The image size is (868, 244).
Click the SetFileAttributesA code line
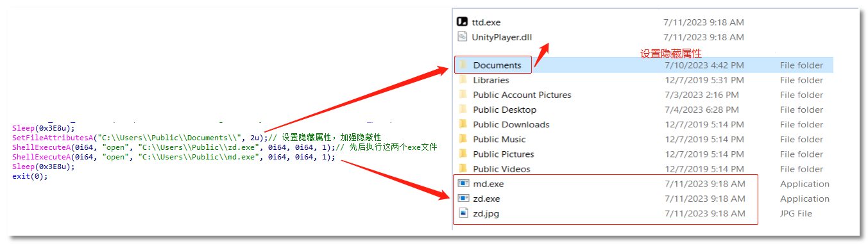click(x=196, y=138)
